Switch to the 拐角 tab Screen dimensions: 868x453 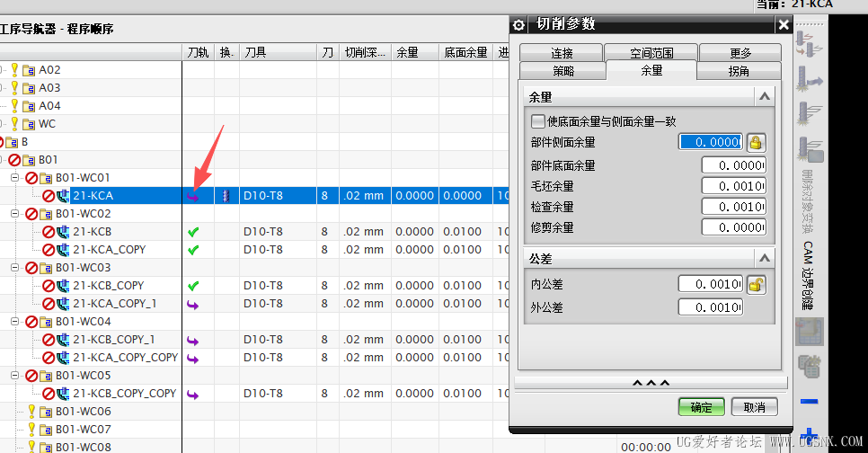point(739,71)
